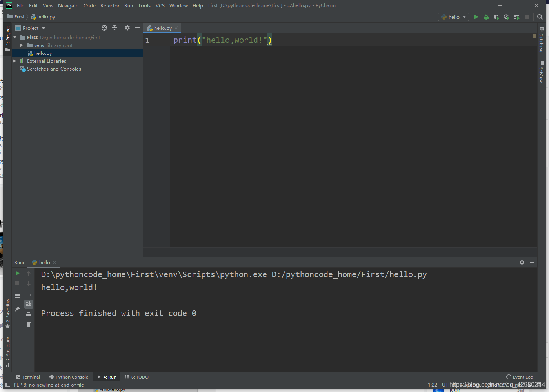This screenshot has width=549, height=392.
Task: Profile hello using the Profiler icon
Action: pos(506,17)
